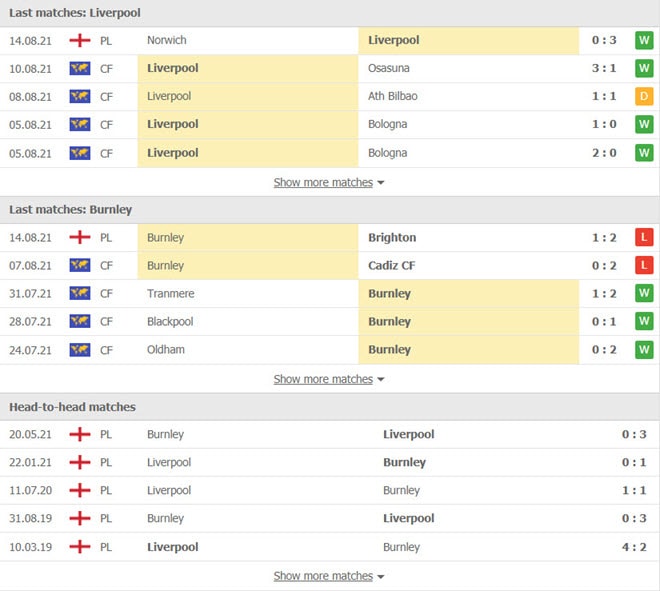Click the orange D badge for Ath Bilbao match
The height and width of the screenshot is (591, 660).
point(644,96)
